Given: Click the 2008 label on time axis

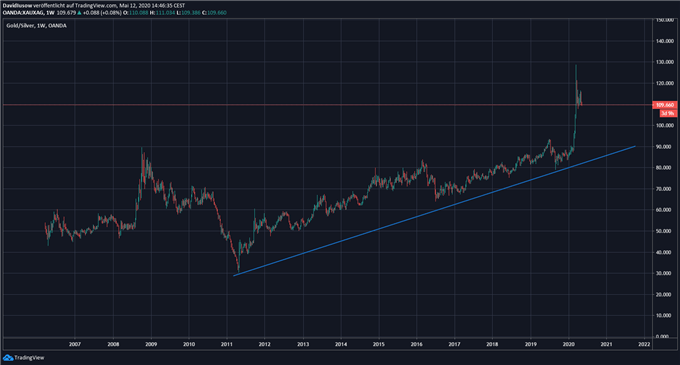Looking at the screenshot, I should pyautogui.click(x=113, y=344).
